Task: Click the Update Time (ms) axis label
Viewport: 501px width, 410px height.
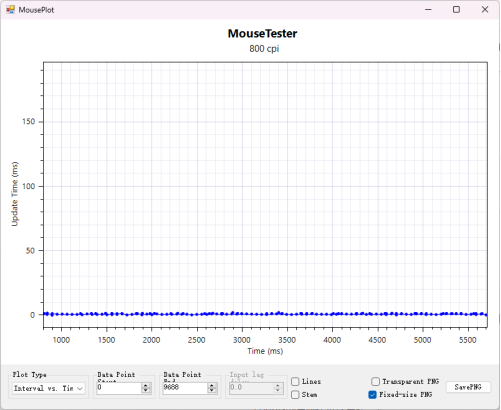Action: [x=15, y=194]
